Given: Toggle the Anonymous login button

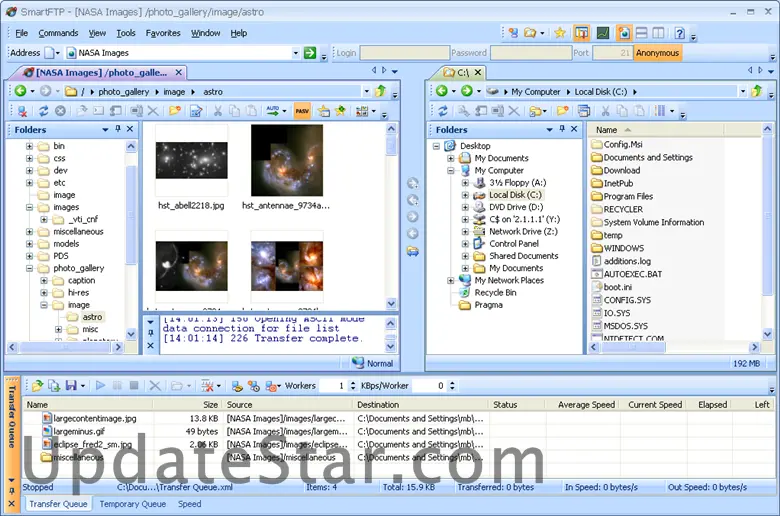Looking at the screenshot, I should 657,53.
